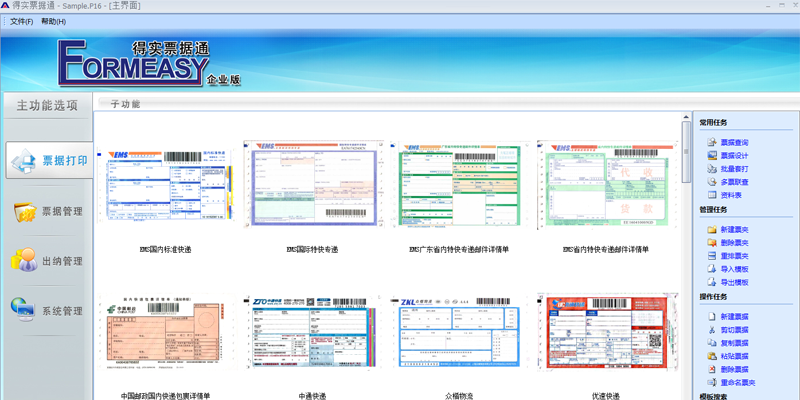Click the 新建票夹 folder icon

click(712, 230)
